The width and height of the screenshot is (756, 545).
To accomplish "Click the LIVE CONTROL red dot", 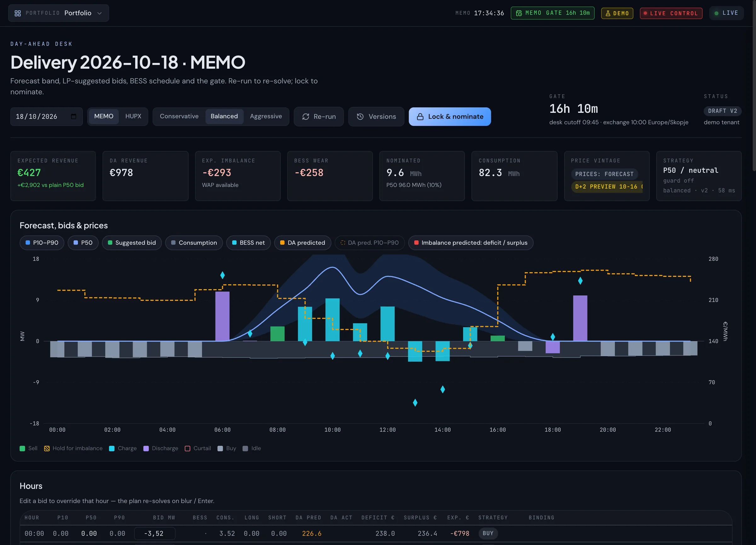I will [645, 13].
